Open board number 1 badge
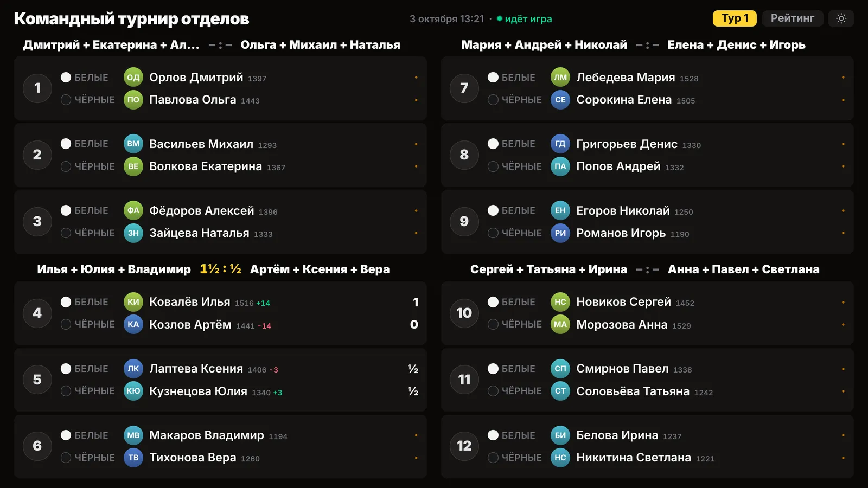The height and width of the screenshot is (488, 868). 37,88
